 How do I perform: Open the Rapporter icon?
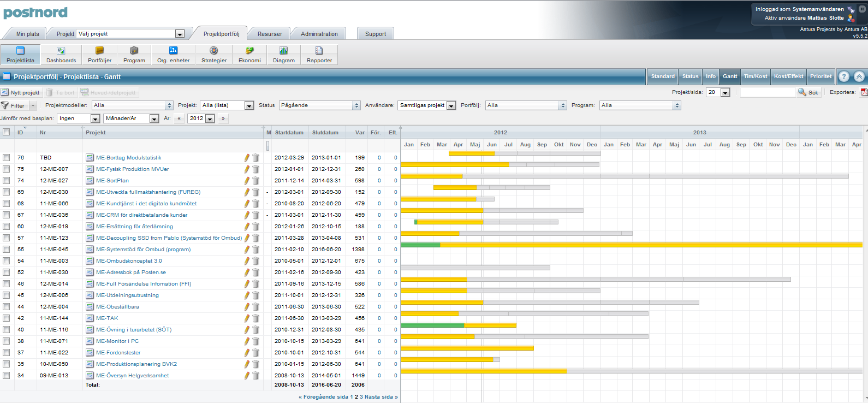pyautogui.click(x=319, y=55)
